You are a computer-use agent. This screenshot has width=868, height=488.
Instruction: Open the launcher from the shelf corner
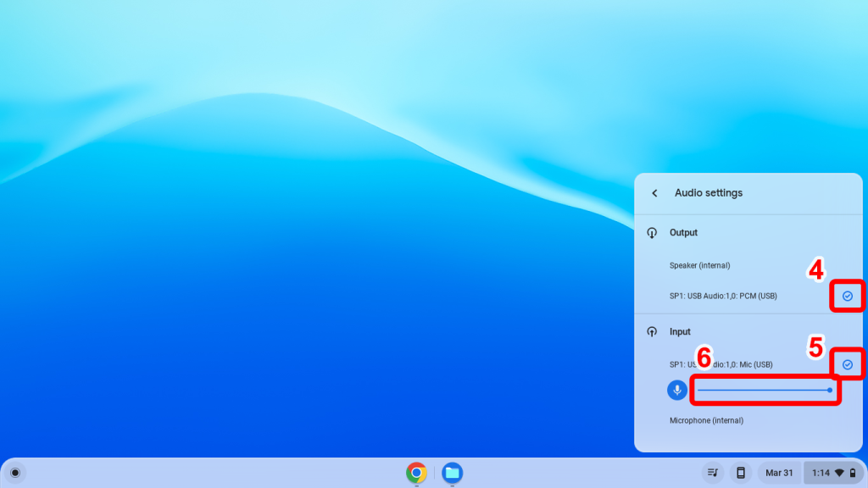[17, 473]
